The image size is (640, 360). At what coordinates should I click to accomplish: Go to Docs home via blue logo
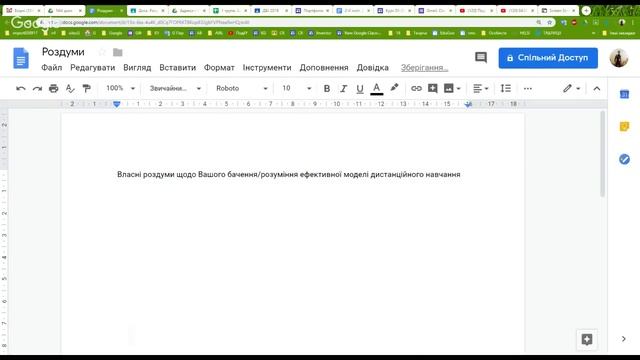[x=21, y=58]
